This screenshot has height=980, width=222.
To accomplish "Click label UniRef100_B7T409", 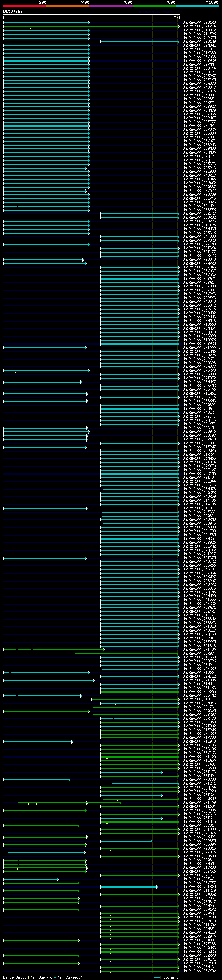I will [199, 802].
